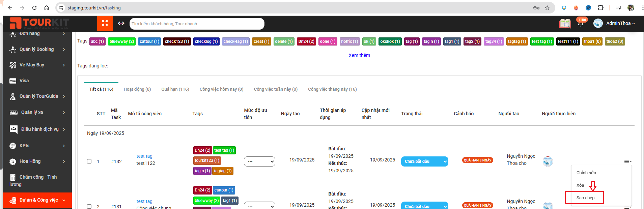Click the customer and tour quick search field

click(x=197, y=24)
